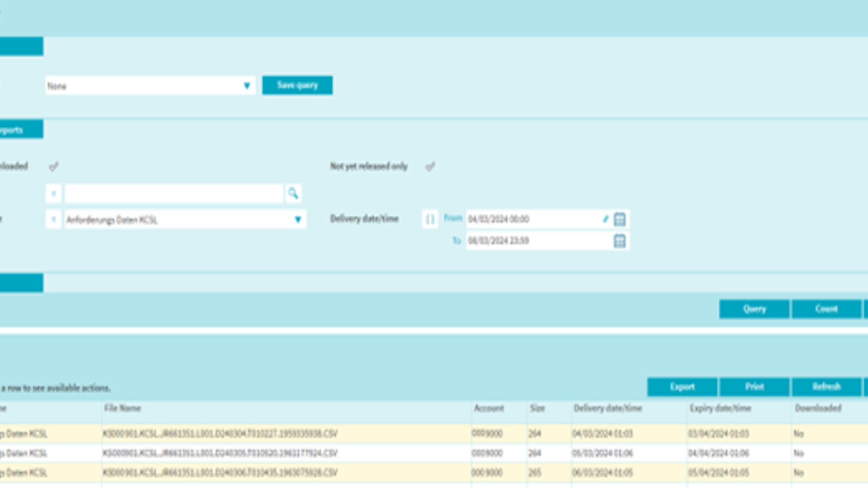The height and width of the screenshot is (488, 868).
Task: Print the results table
Action: click(754, 387)
